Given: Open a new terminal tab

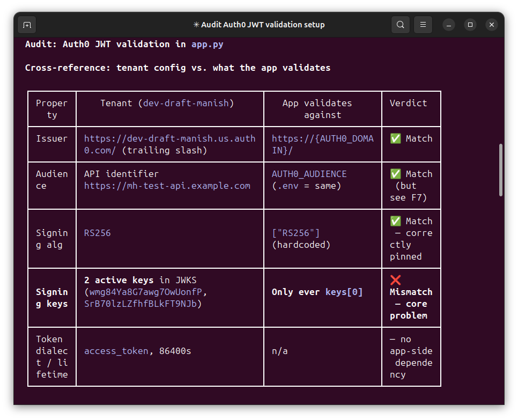Looking at the screenshot, I should (x=27, y=25).
